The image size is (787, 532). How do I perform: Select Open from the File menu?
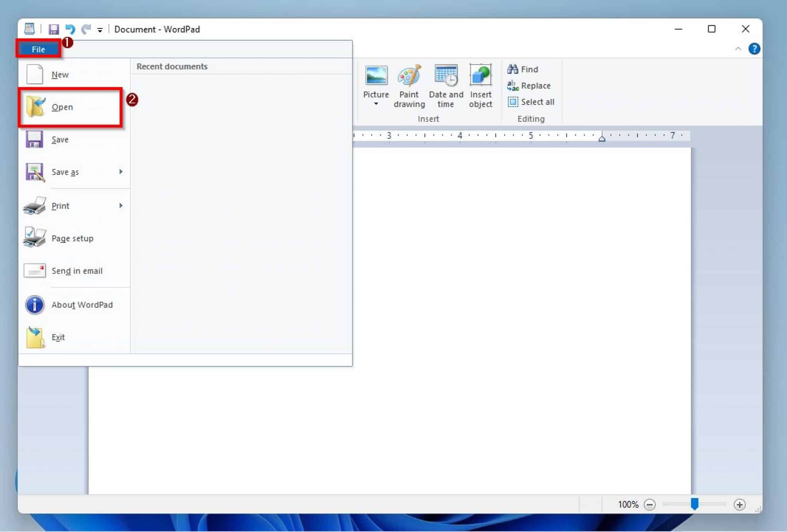click(62, 107)
